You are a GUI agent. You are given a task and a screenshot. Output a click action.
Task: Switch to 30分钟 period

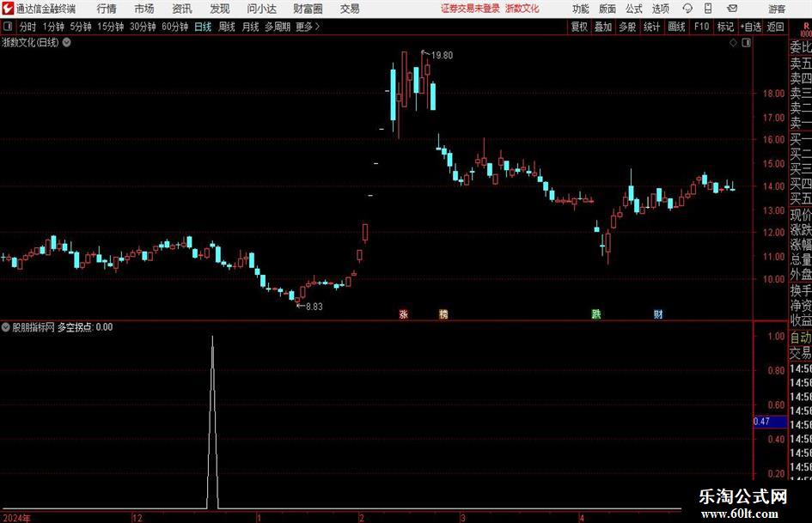(143, 27)
